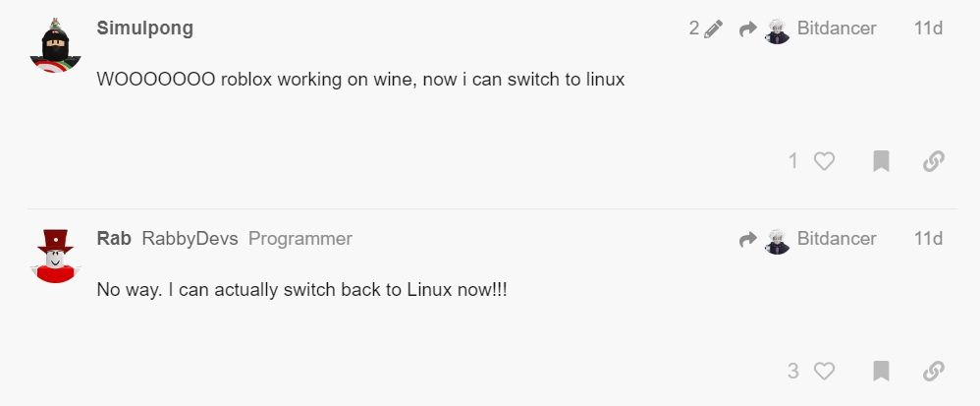980x406 pixels.
Task: Show who liked Simulpong's post (1 count)
Action: 793,161
